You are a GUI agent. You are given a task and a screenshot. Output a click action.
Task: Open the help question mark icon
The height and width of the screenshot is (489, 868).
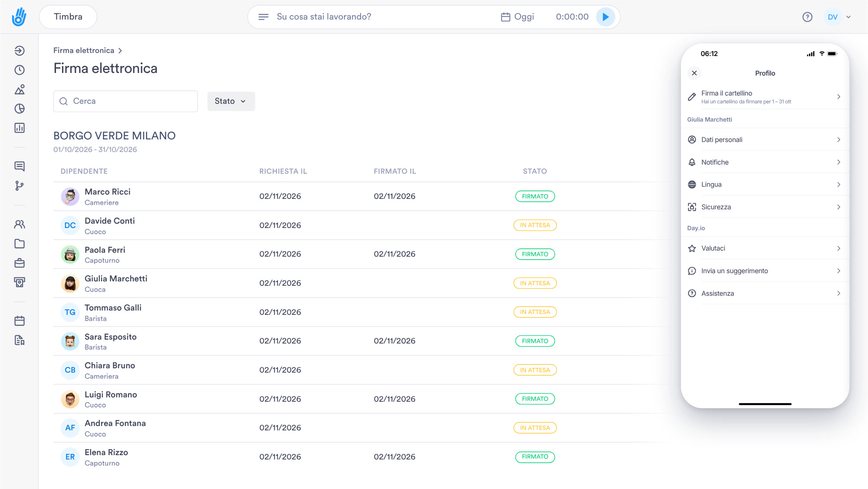(x=807, y=17)
